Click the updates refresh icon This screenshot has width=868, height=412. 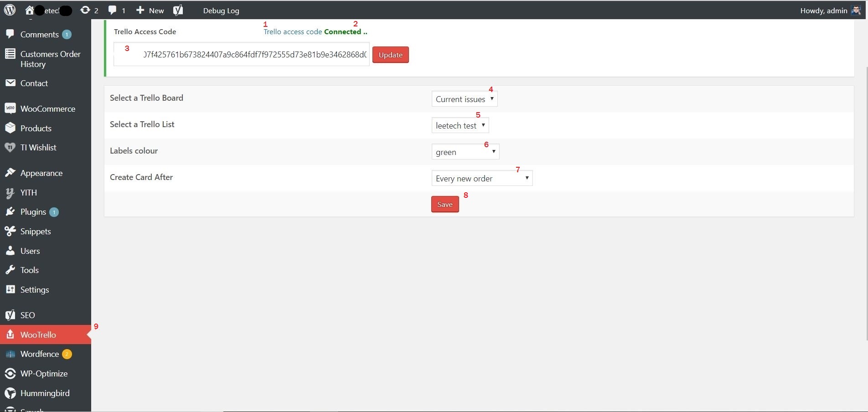tap(85, 10)
